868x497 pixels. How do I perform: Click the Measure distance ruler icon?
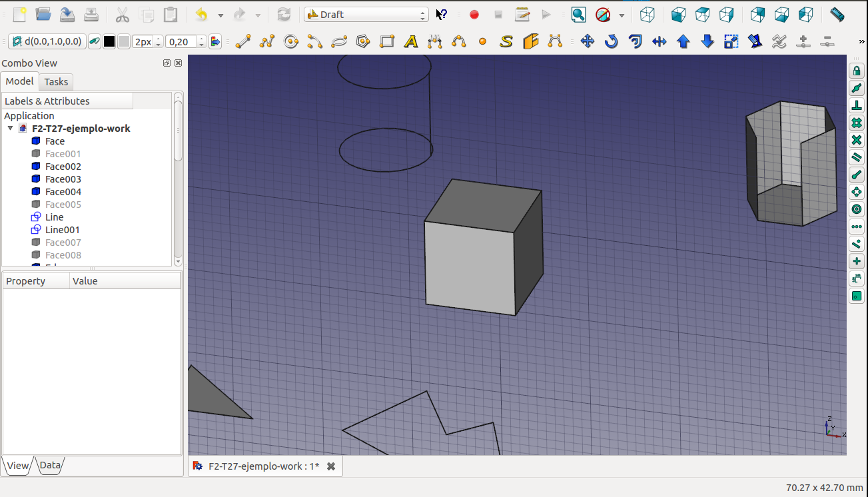pyautogui.click(x=837, y=14)
